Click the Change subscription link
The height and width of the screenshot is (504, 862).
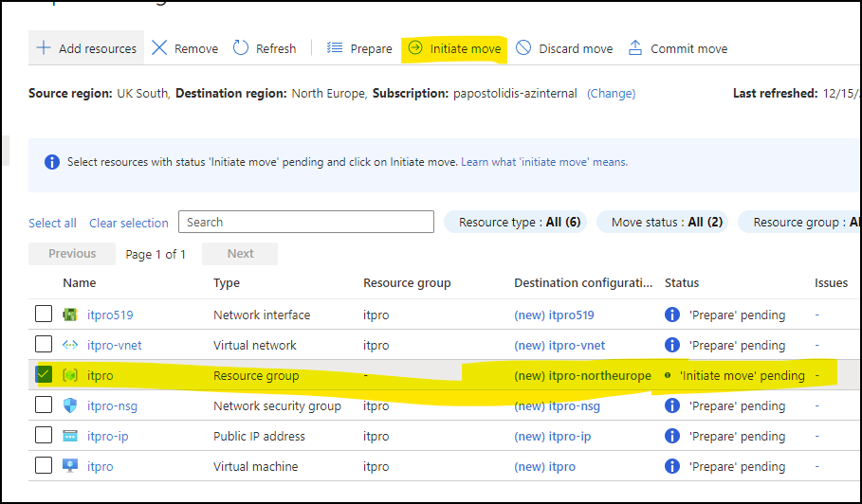611,94
